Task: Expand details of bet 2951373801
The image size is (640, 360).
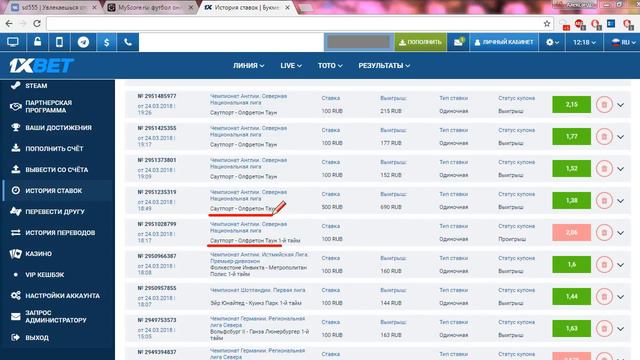Action: click(x=620, y=169)
